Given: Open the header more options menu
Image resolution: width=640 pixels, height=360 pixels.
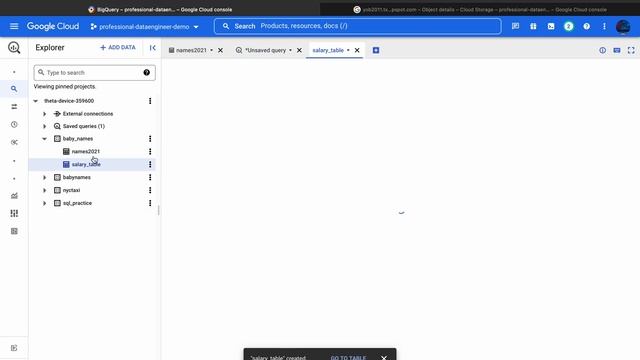Looking at the screenshot, I should (x=604, y=27).
